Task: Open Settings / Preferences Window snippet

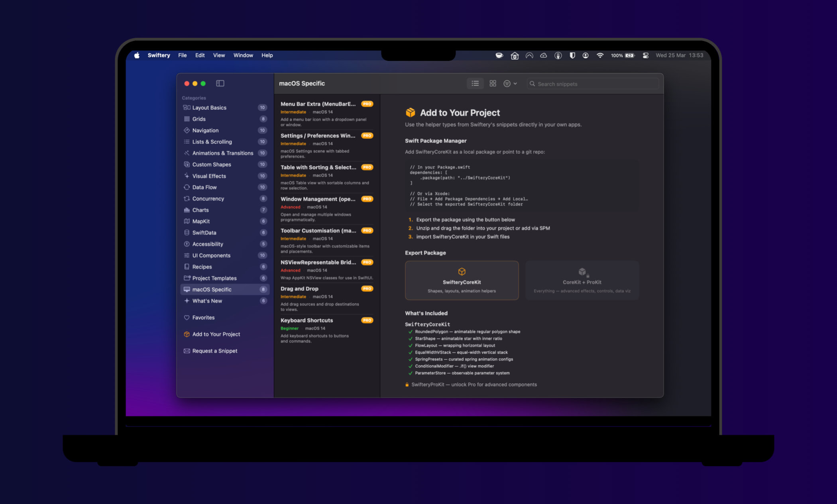Action: coord(326,145)
